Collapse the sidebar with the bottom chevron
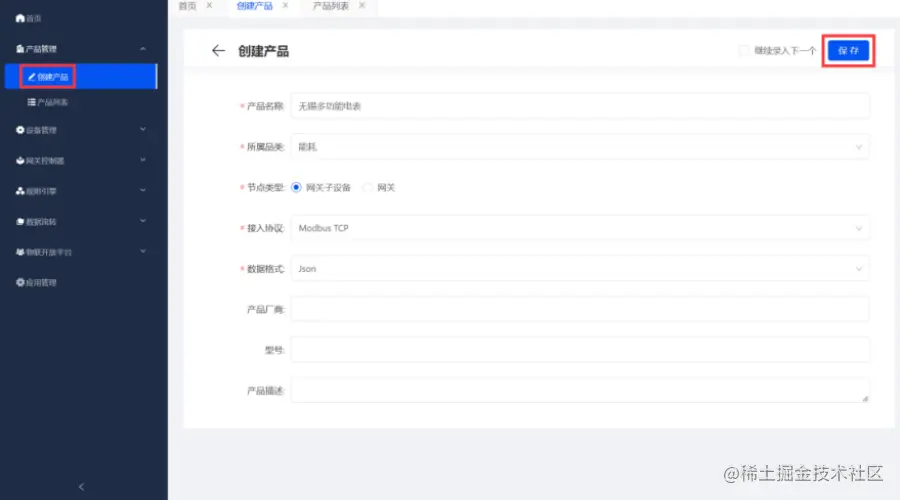 [82, 487]
